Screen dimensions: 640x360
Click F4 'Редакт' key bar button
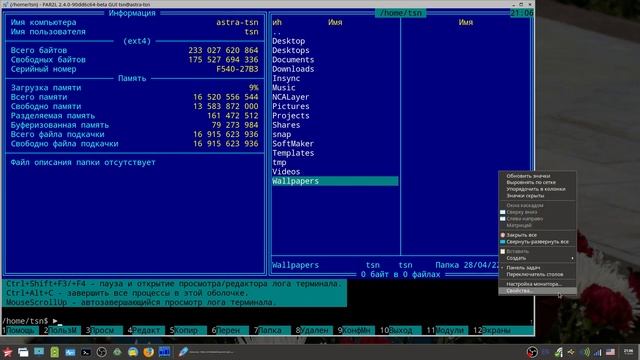147,330
